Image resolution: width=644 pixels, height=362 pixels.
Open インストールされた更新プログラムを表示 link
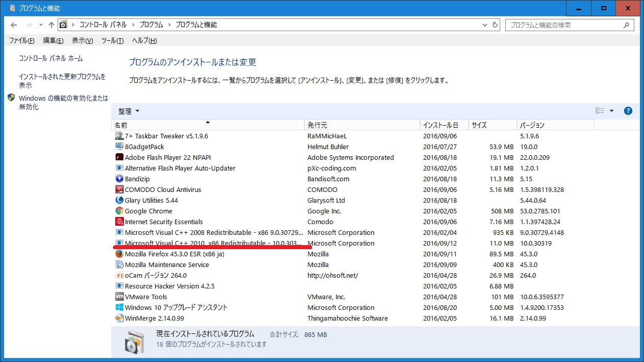coord(62,81)
